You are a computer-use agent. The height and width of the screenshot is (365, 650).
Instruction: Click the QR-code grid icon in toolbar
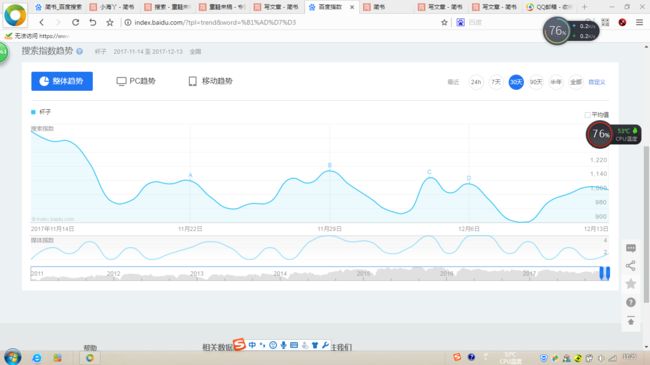(605, 22)
